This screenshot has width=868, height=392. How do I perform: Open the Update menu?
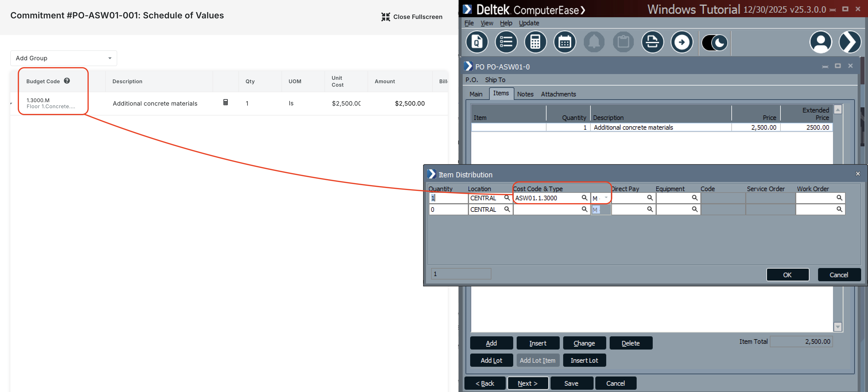click(x=528, y=23)
